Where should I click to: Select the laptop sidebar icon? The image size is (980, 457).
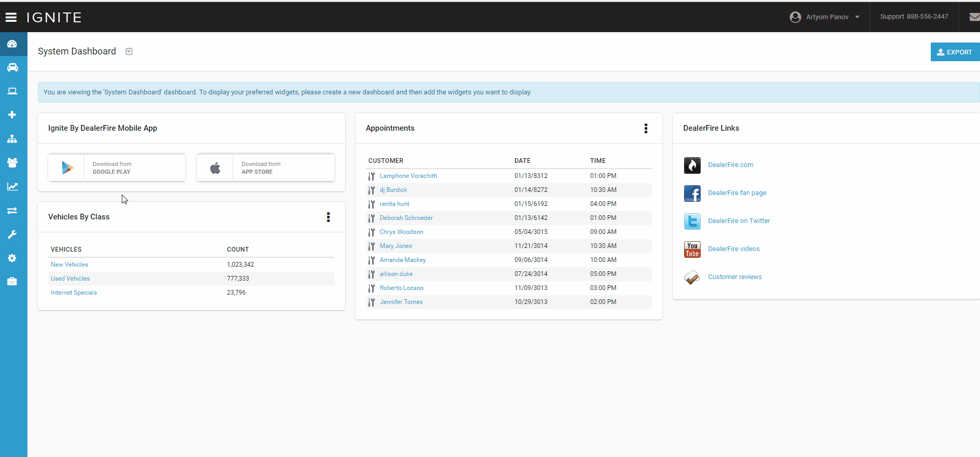pos(12,91)
